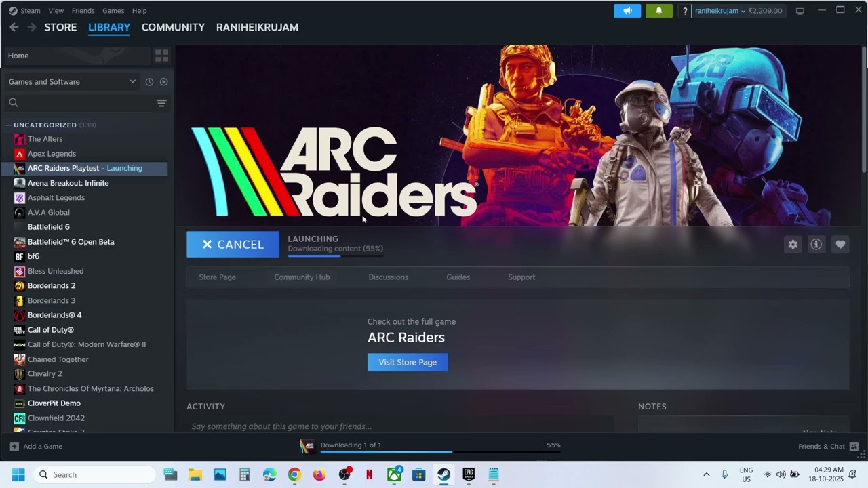The height and width of the screenshot is (488, 868).
Task: Click the ARC Raiders download thumbnail icon
Action: [x=307, y=446]
